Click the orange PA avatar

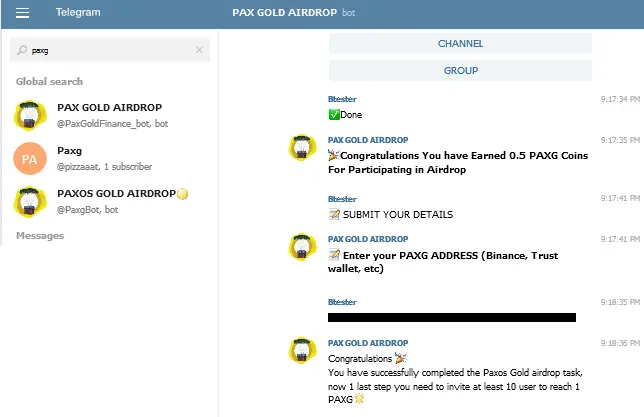pos(30,159)
